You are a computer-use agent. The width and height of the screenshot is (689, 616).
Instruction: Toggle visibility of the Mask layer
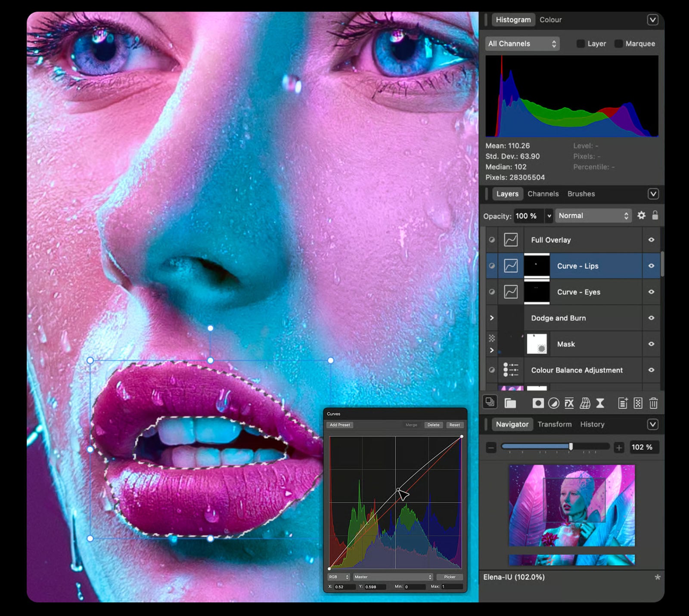[x=651, y=344]
